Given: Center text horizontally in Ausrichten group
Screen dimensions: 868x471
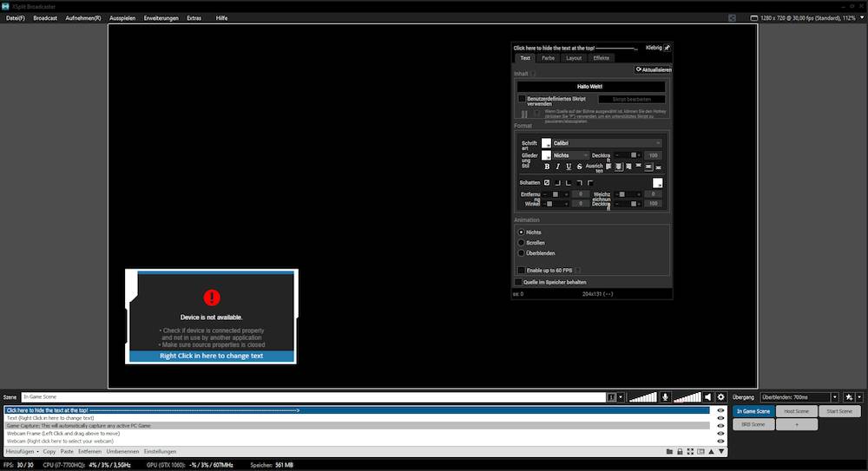Looking at the screenshot, I should coord(618,167).
